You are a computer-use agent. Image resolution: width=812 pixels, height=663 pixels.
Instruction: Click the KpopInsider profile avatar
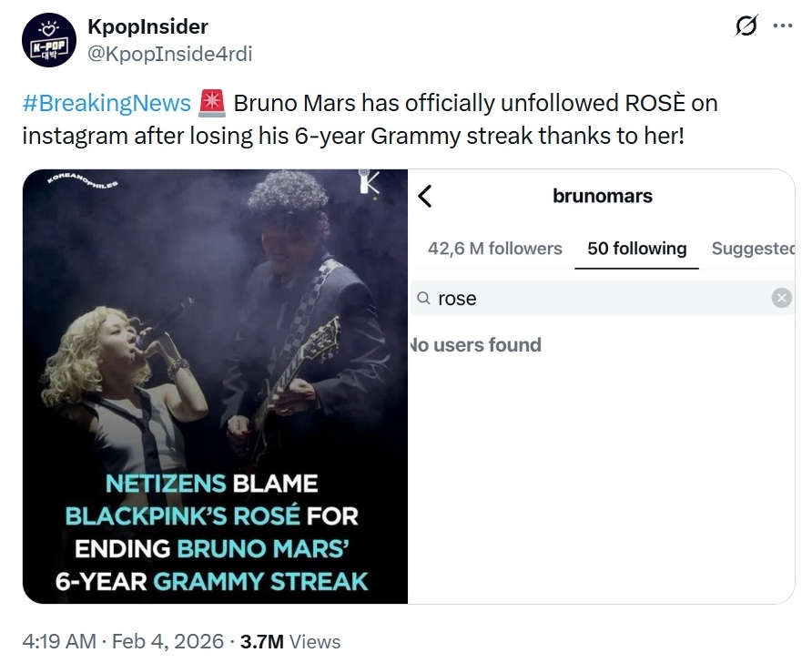click(x=48, y=40)
